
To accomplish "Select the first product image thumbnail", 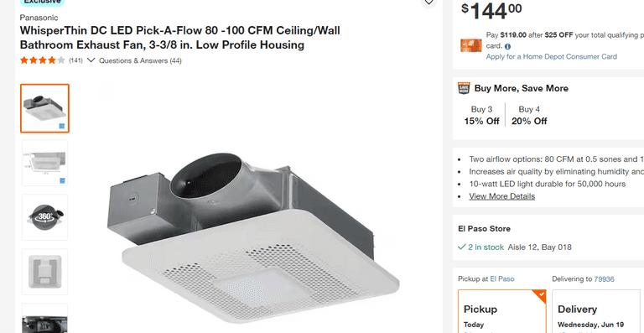I will click(44, 108).
